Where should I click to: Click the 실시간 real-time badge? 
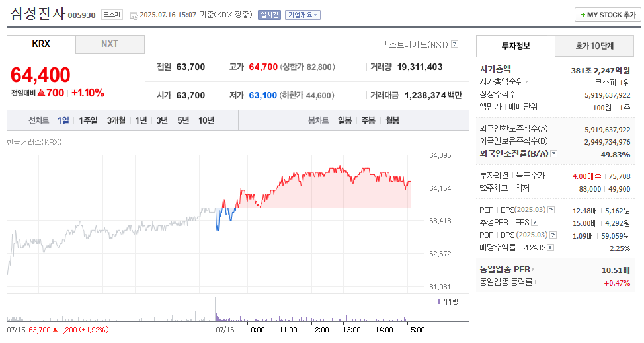coord(269,15)
